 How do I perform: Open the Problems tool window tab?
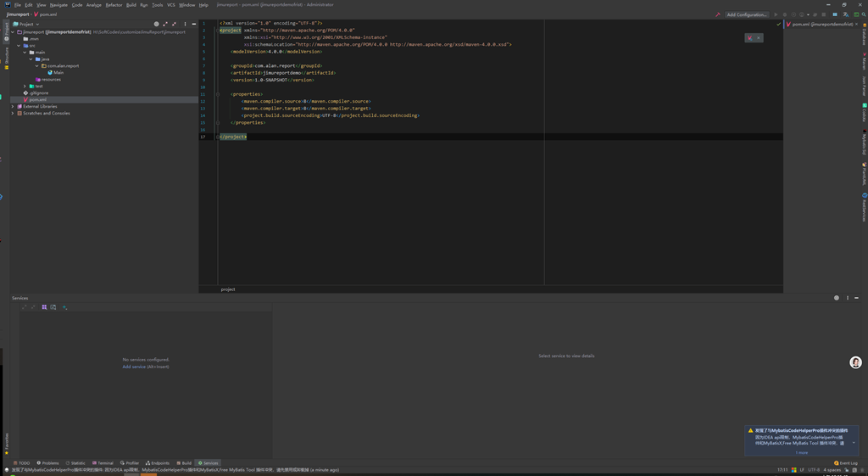click(x=47, y=463)
